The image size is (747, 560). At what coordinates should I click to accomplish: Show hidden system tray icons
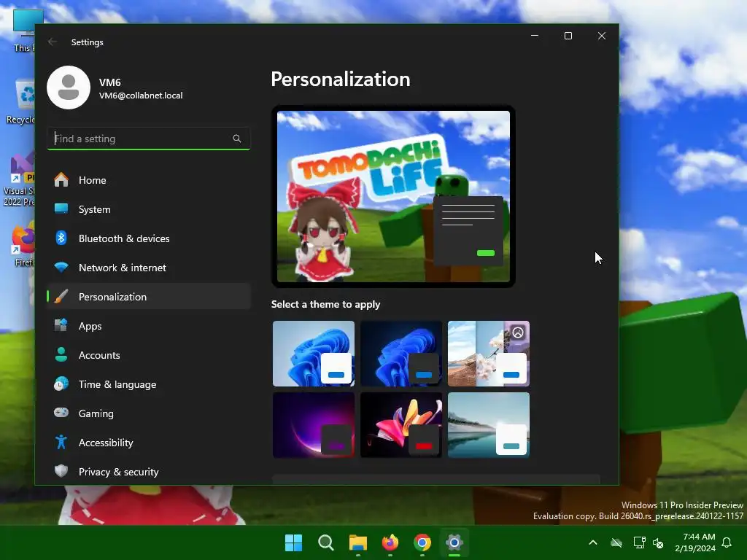pos(593,542)
